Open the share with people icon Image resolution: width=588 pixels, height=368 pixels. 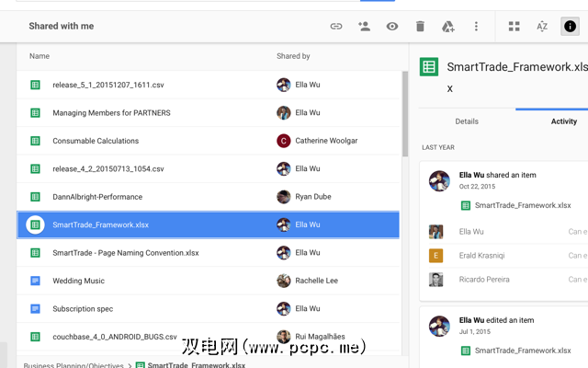(364, 27)
